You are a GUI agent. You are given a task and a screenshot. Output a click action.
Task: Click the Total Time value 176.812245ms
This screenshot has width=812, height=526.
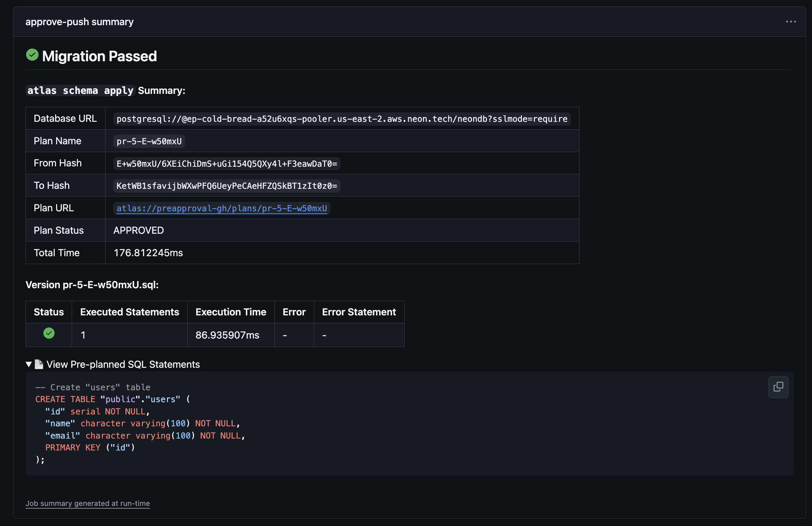pyautogui.click(x=148, y=252)
